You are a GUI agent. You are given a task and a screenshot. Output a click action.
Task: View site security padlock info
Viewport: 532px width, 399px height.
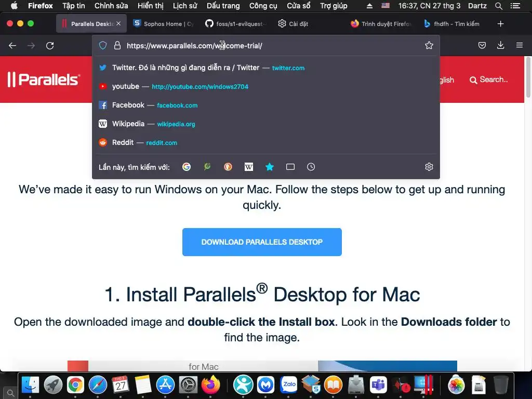click(117, 46)
